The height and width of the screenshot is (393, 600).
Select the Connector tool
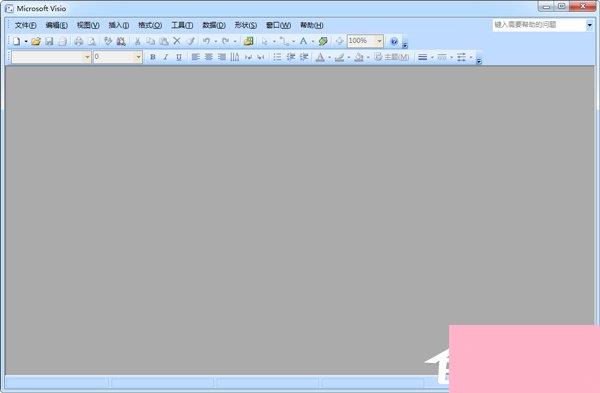point(284,41)
